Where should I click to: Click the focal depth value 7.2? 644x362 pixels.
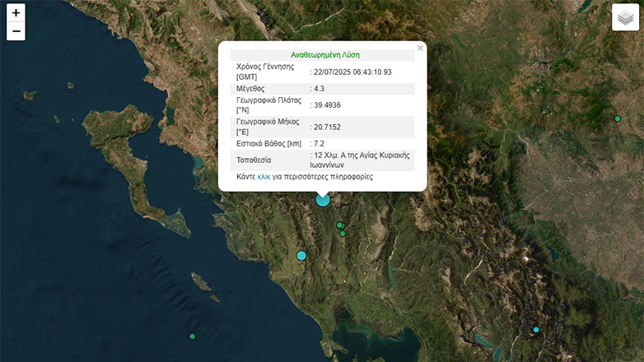point(319,144)
